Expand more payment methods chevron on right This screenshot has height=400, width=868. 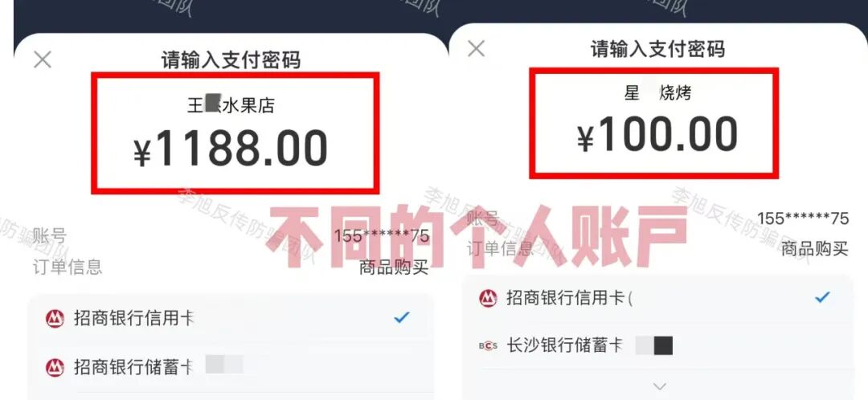(x=659, y=386)
